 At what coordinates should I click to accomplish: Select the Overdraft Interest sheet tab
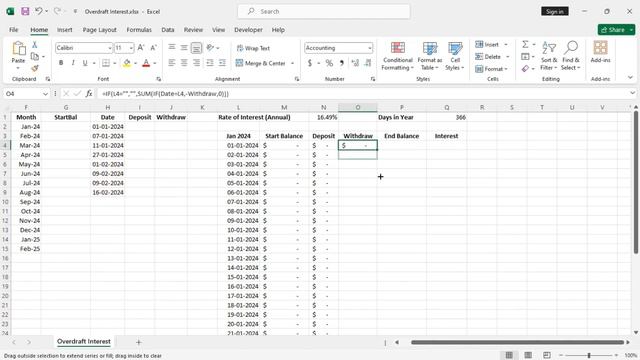pyautogui.click(x=84, y=342)
